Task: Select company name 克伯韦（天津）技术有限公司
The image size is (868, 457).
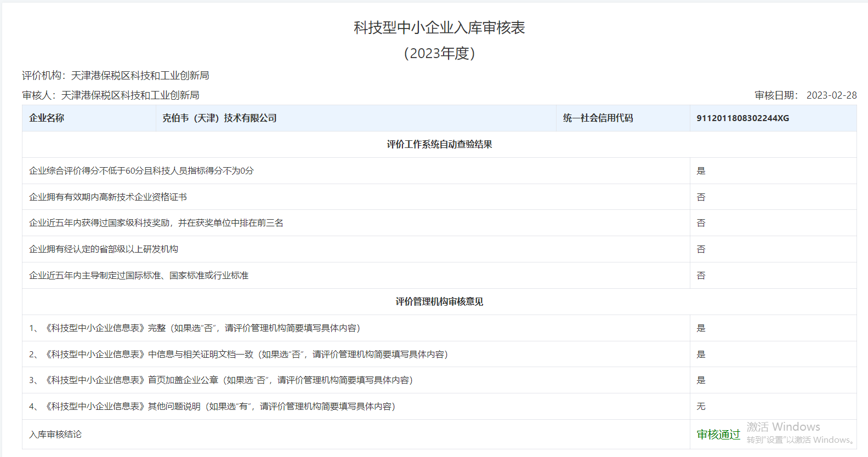Action: coord(219,118)
